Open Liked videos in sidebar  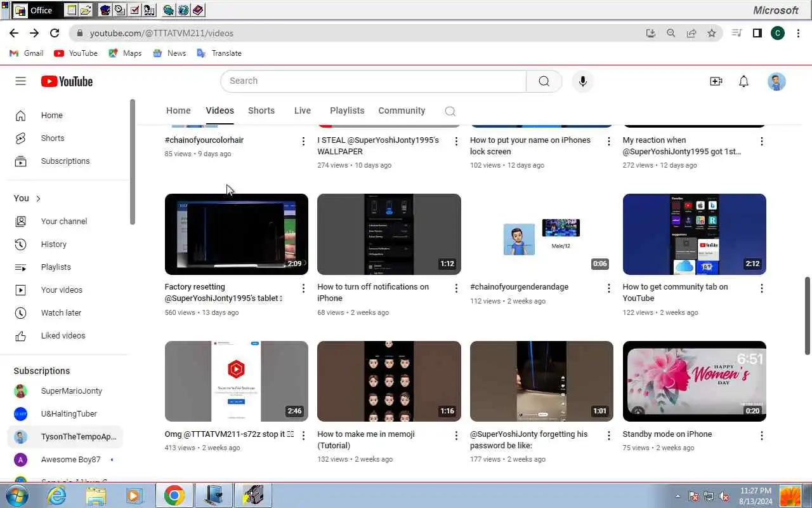coord(65,336)
